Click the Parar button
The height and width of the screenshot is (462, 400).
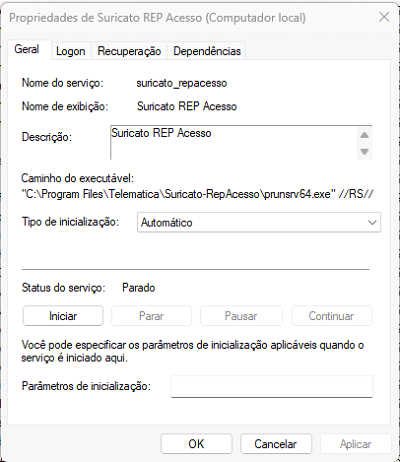point(151,316)
